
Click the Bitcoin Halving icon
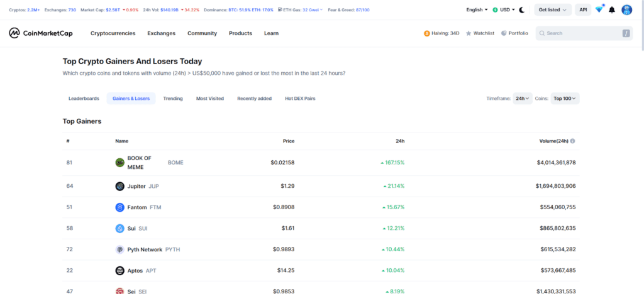427,33
